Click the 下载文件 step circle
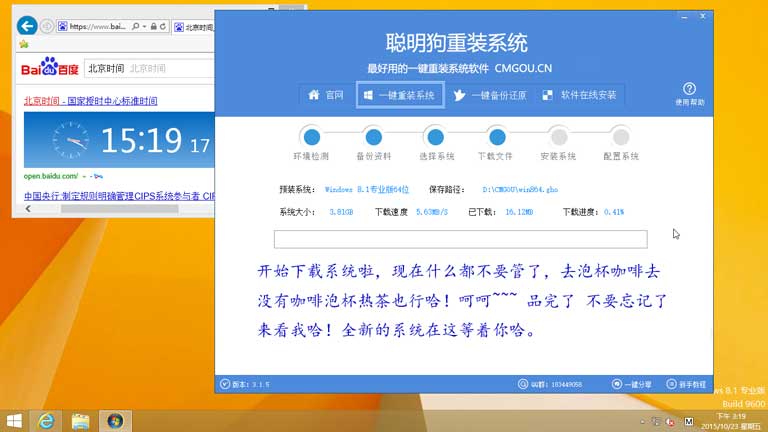Image resolution: width=768 pixels, height=432 pixels. click(496, 137)
